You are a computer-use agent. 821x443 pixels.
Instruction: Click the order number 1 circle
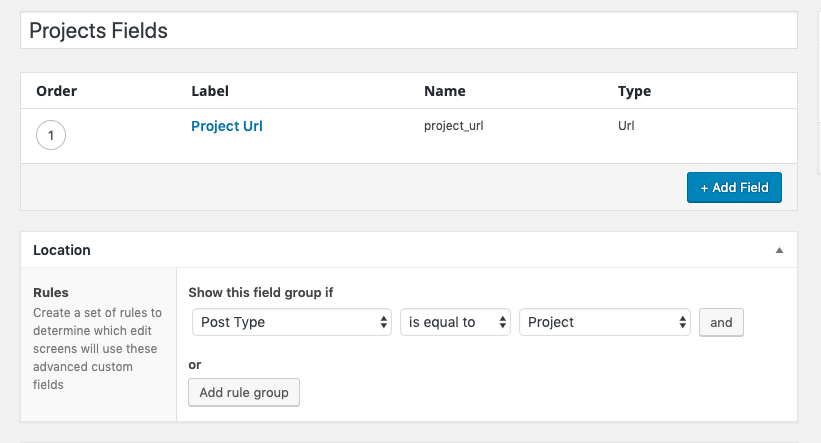pyautogui.click(x=51, y=135)
